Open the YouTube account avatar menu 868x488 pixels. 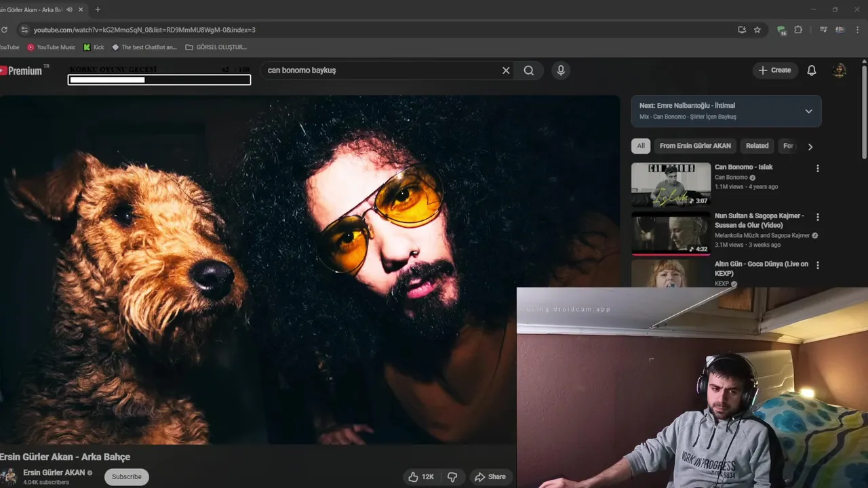coord(840,70)
